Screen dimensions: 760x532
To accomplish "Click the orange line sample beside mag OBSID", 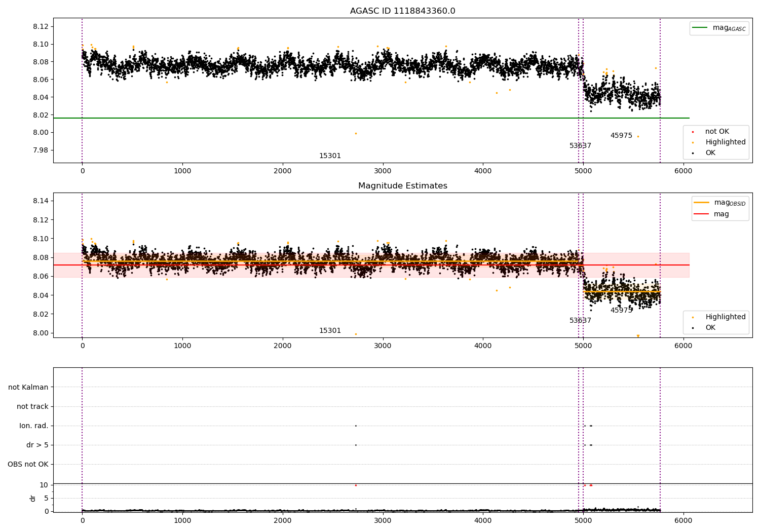I will [702, 203].
